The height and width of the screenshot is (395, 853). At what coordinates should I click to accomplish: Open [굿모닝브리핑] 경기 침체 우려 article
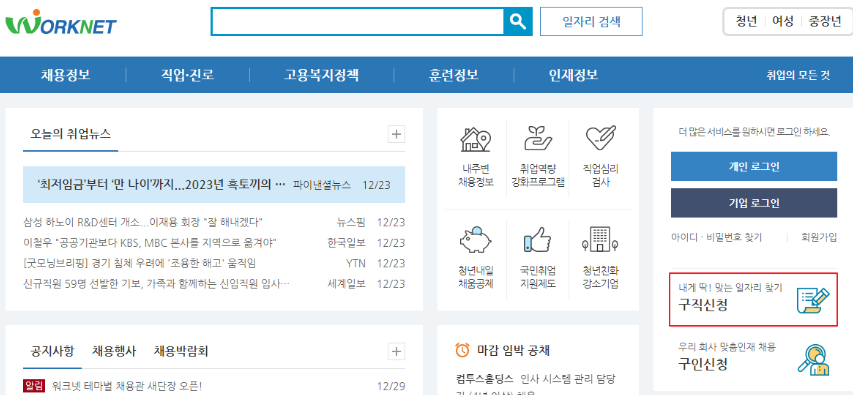139,263
